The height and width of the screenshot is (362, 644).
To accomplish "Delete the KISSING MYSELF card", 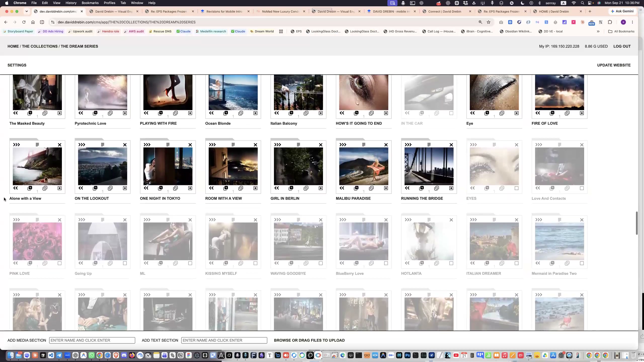I will coord(255,220).
